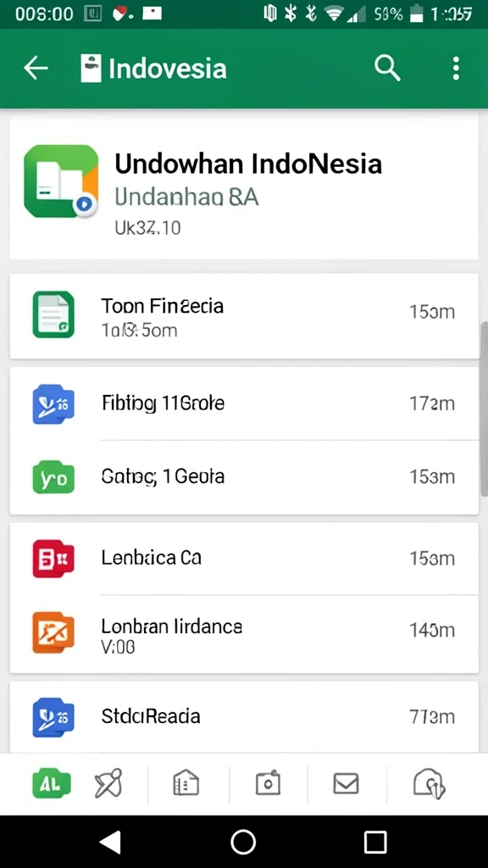Open the StdaReada list item

tap(244, 717)
